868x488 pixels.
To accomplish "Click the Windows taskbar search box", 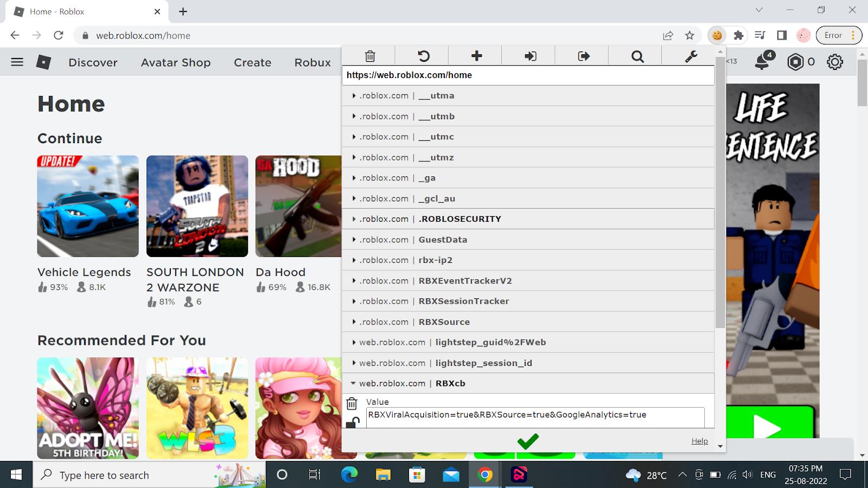I will pyautogui.click(x=149, y=475).
